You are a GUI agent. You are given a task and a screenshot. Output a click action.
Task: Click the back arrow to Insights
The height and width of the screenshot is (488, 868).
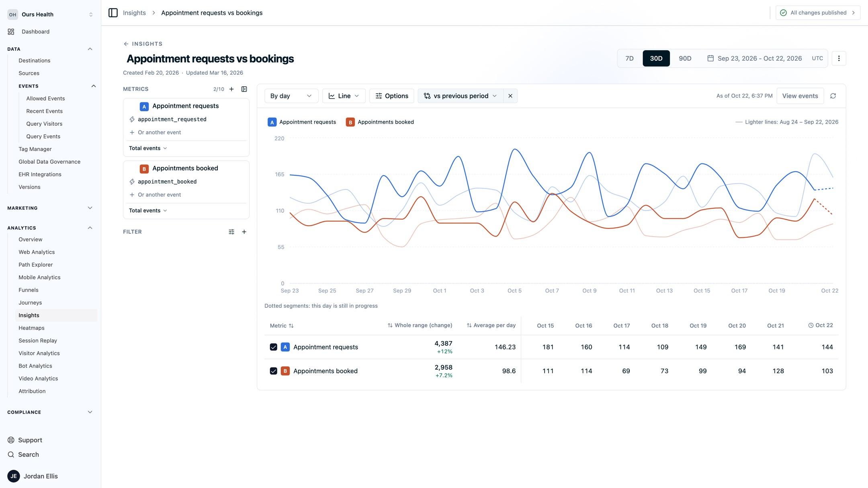[x=126, y=44]
